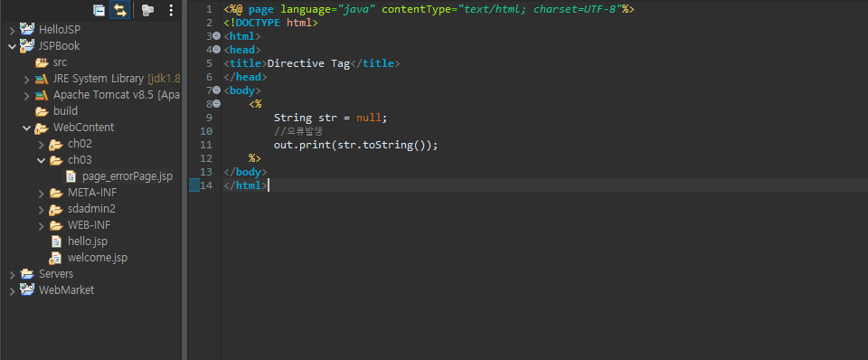Click the ch02 folder icon
The image size is (868, 360).
(x=56, y=145)
